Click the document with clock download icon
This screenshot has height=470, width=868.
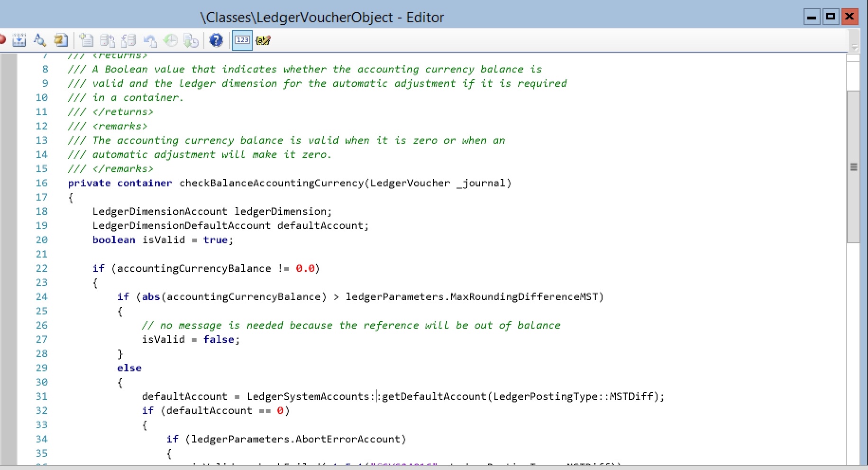pos(191,41)
